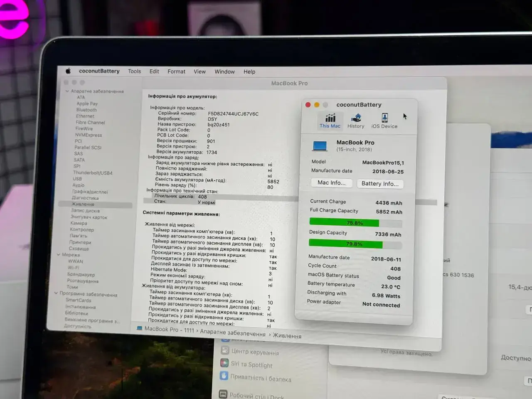Click serial number F5D824744UCJ67V6C
The width and height of the screenshot is (532, 399).
(x=233, y=113)
